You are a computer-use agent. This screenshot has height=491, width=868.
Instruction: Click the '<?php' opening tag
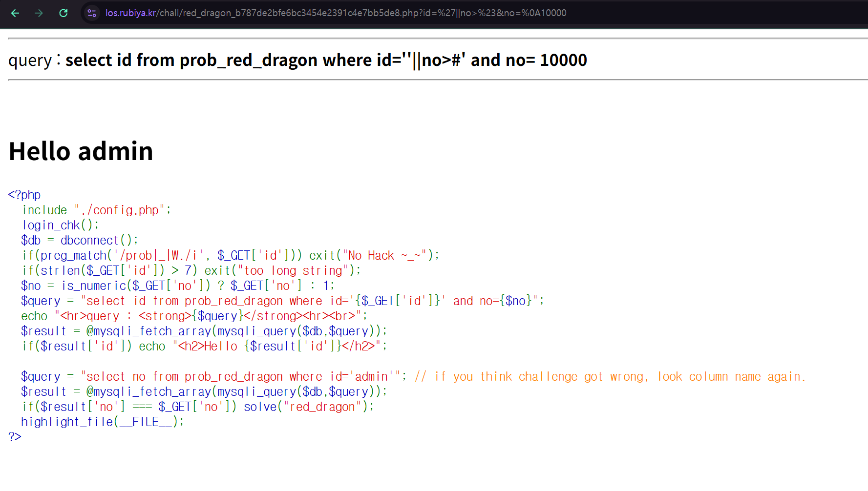tap(24, 195)
